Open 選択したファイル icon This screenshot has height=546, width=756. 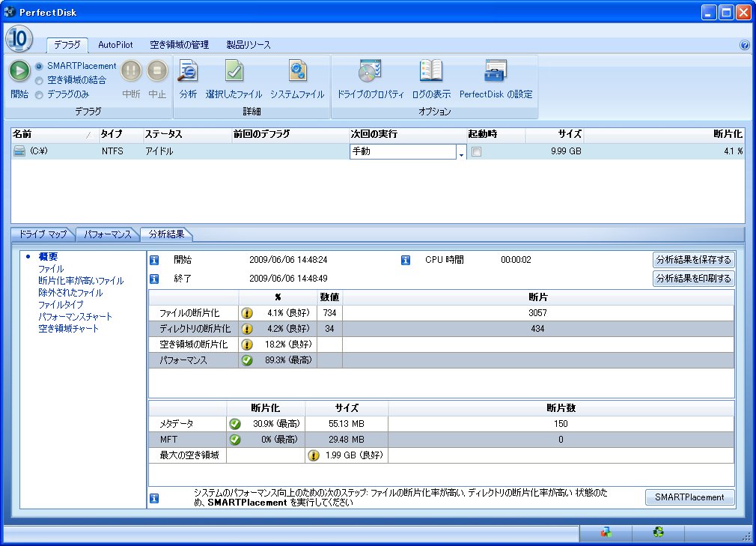click(234, 71)
